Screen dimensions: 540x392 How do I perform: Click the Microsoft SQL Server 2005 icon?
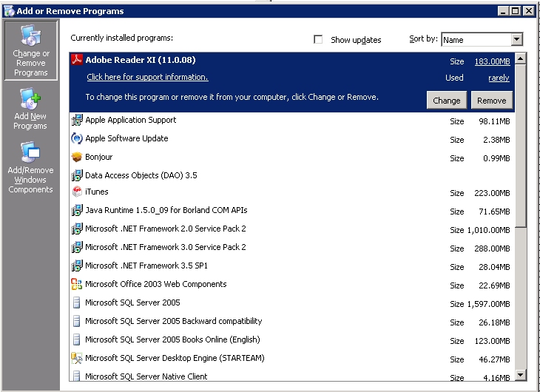coord(76,303)
